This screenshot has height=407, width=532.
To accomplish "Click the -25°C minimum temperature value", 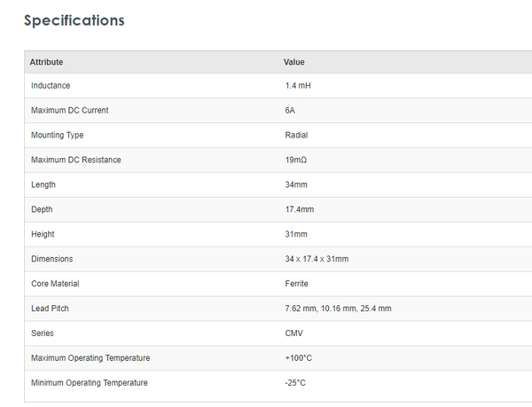I will [x=296, y=383].
